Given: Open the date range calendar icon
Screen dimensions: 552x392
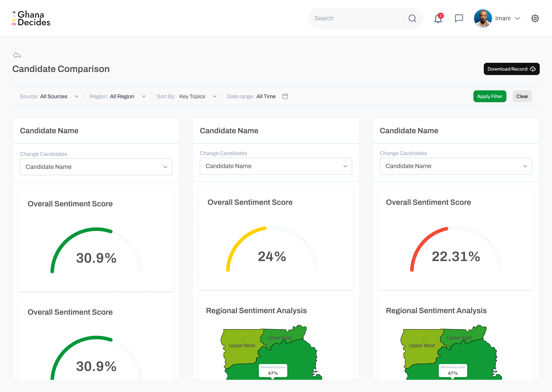Looking at the screenshot, I should coord(285,96).
